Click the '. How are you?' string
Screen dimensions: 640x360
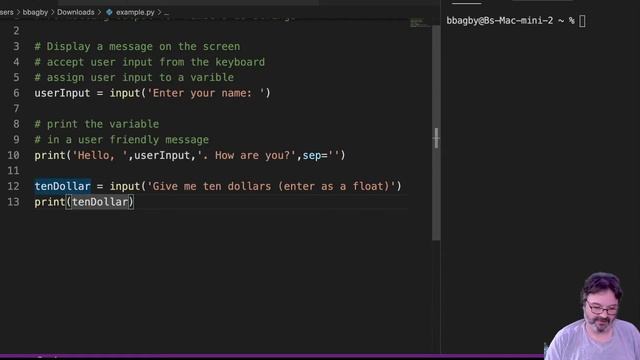click(x=246, y=155)
